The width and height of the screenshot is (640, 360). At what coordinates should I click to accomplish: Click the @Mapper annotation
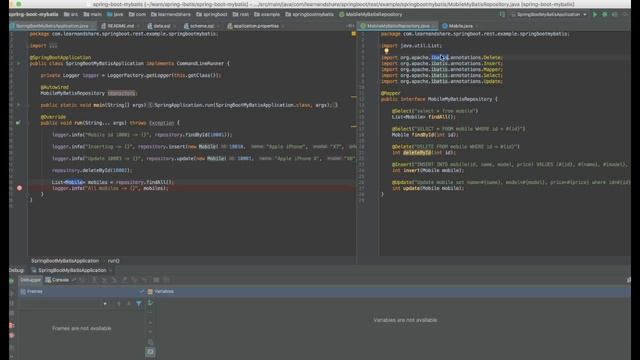click(391, 93)
